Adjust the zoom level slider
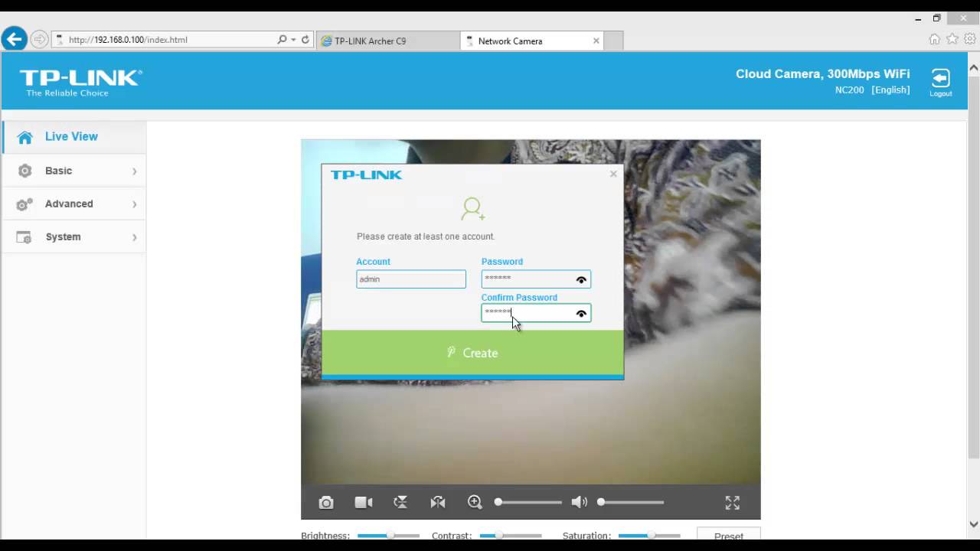The height and width of the screenshot is (551, 980). click(x=528, y=502)
